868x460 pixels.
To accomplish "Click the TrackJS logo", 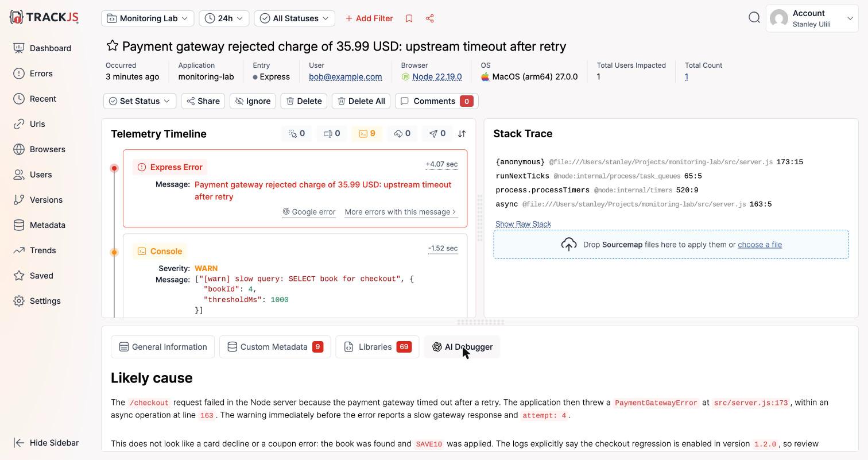I will [x=44, y=17].
